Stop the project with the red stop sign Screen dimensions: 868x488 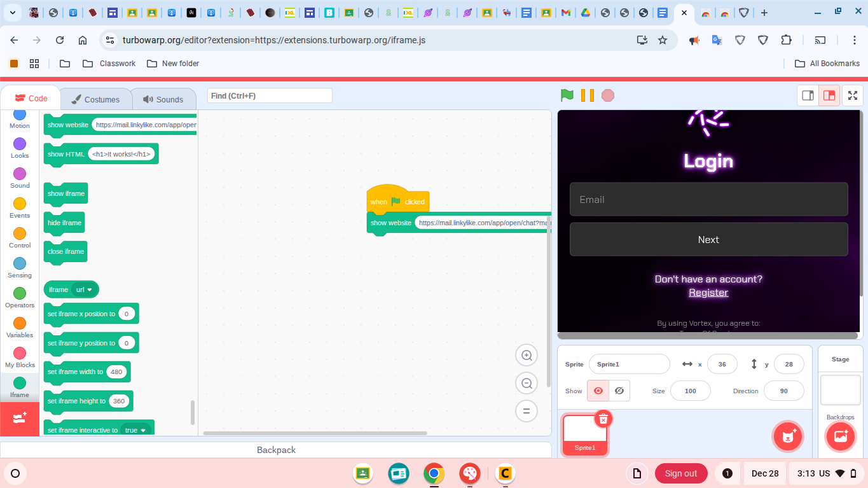click(608, 95)
